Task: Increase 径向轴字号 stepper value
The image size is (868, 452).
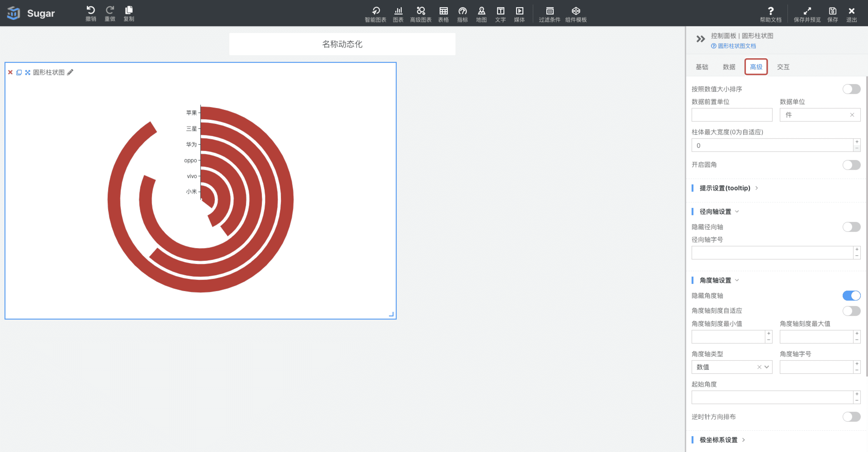Action: pos(856,249)
